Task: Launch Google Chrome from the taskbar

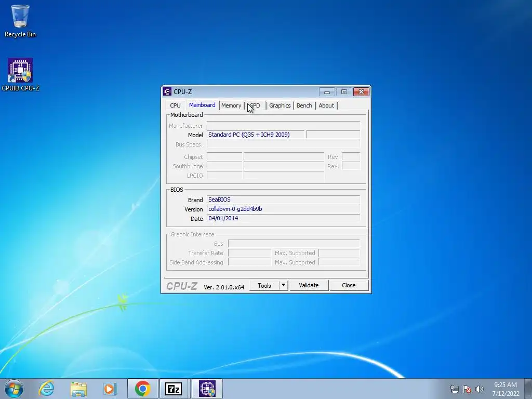Action: pos(142,389)
